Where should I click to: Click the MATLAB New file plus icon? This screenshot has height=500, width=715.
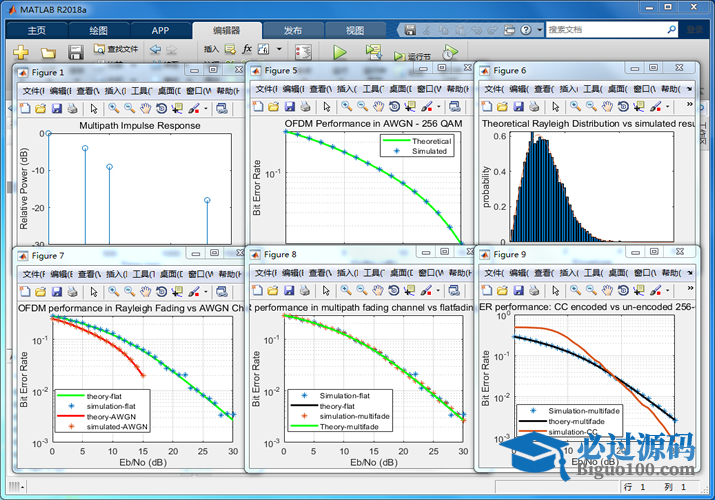pyautogui.click(x=21, y=52)
